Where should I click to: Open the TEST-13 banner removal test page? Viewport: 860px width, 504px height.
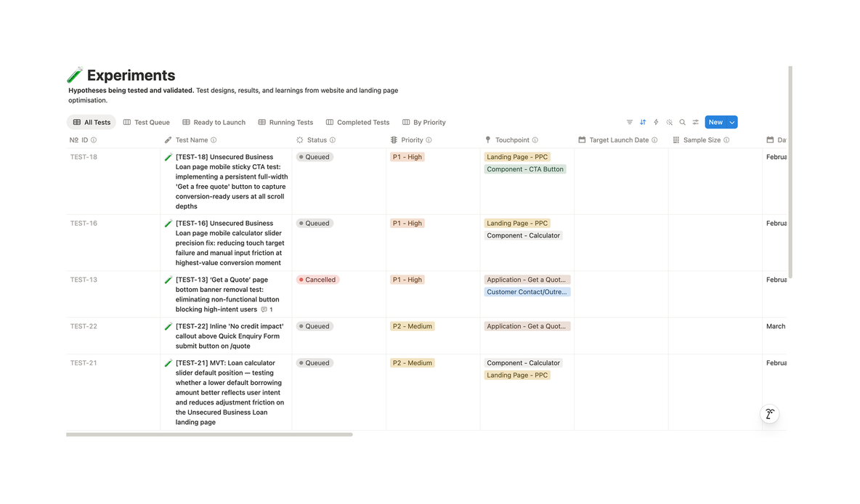(x=227, y=295)
